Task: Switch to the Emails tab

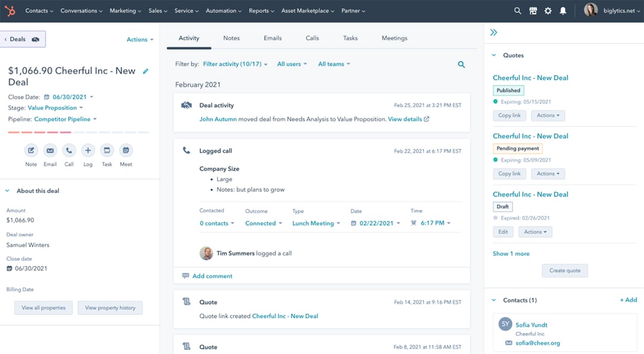Action: 272,37
